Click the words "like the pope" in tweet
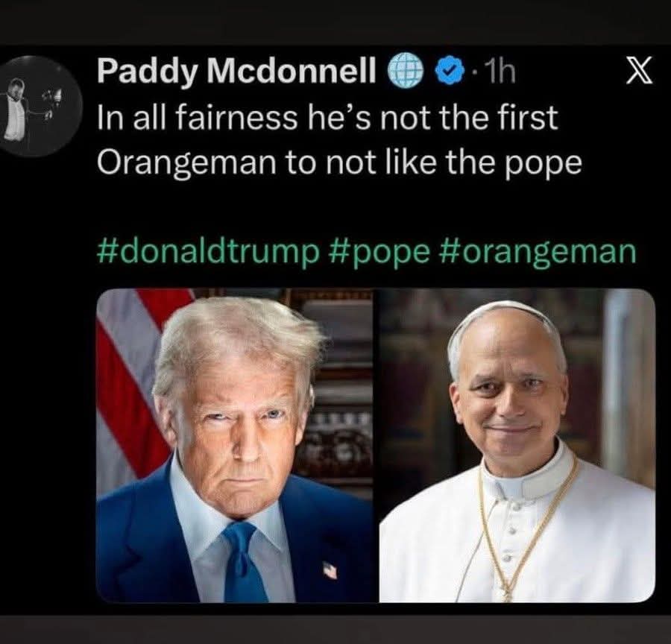Screen dimensions: 671x644 pos(497,163)
